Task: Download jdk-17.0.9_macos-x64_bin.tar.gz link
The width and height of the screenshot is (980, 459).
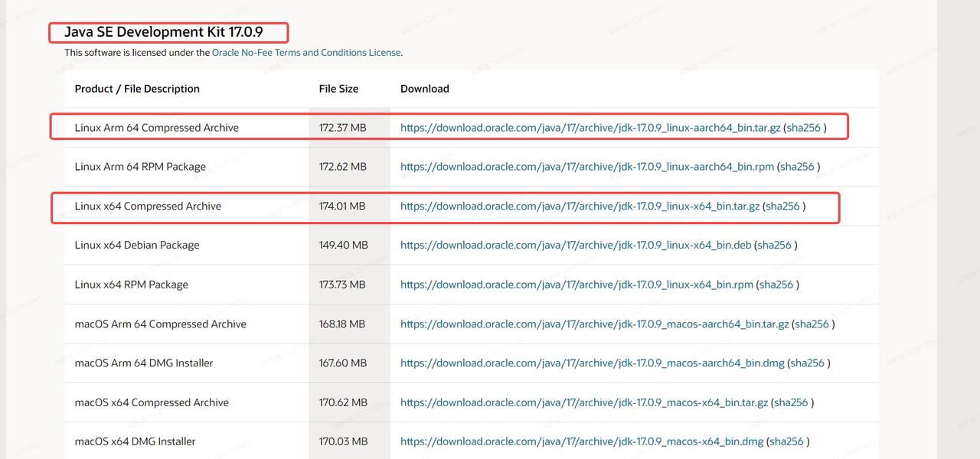Action: click(x=584, y=402)
